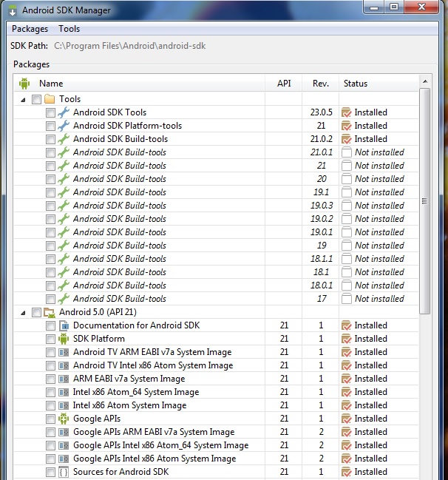
Task: Click the Android SDK Platform-tools wrench icon
Action: (x=63, y=126)
